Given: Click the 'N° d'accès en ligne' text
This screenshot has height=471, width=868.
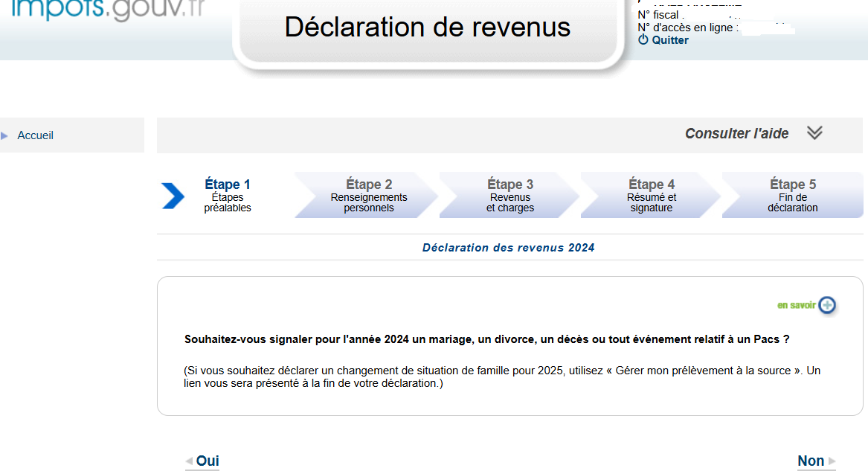Looking at the screenshot, I should click(x=687, y=28).
